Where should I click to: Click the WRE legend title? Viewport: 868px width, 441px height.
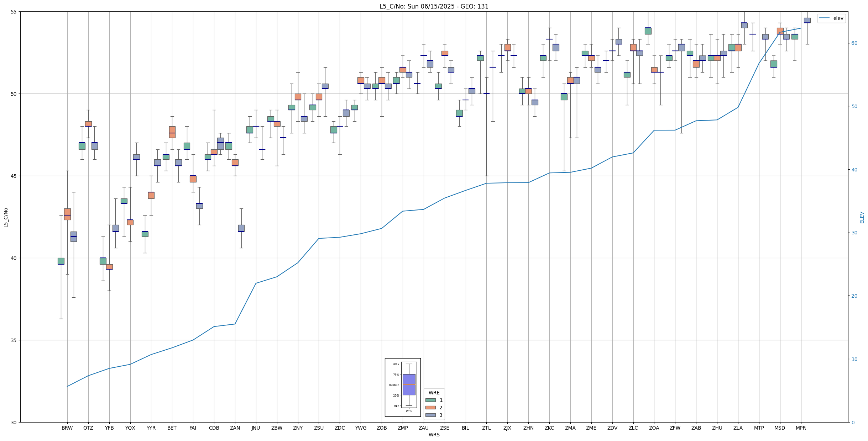pos(434,393)
